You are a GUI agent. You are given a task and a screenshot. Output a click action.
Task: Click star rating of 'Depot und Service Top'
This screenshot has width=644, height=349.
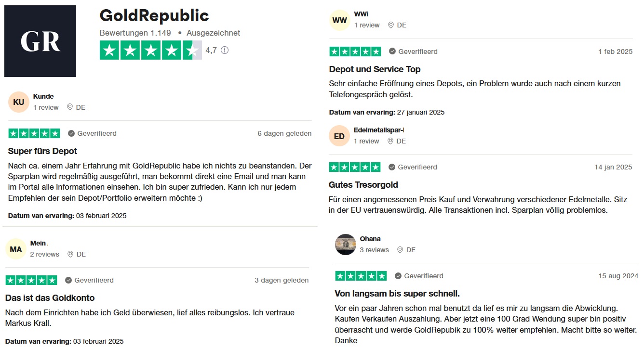coord(355,52)
